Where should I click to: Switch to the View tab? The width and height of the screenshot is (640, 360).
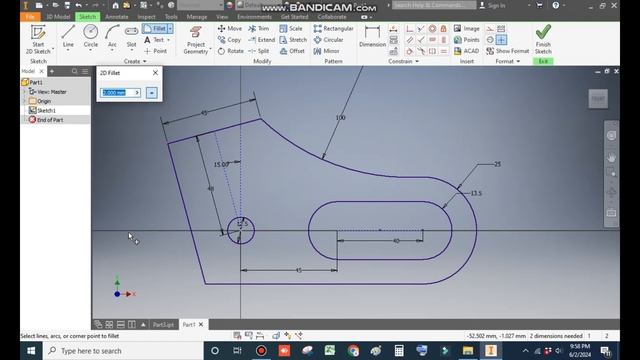(222, 17)
